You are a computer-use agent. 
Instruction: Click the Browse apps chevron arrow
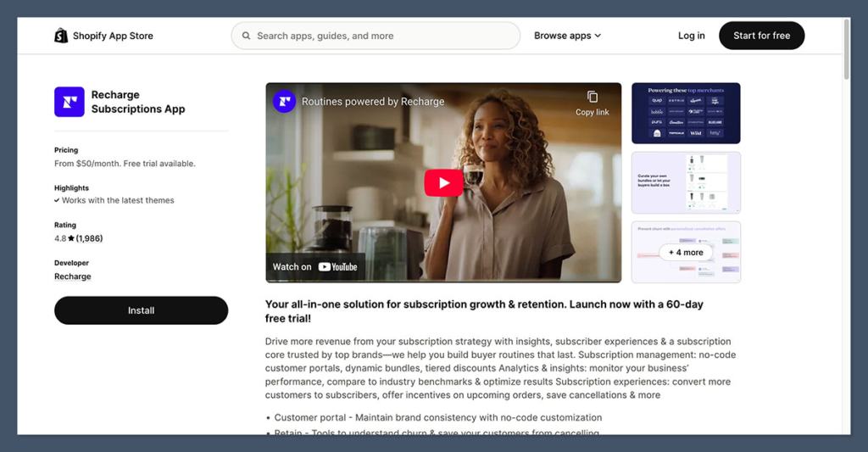coord(598,36)
